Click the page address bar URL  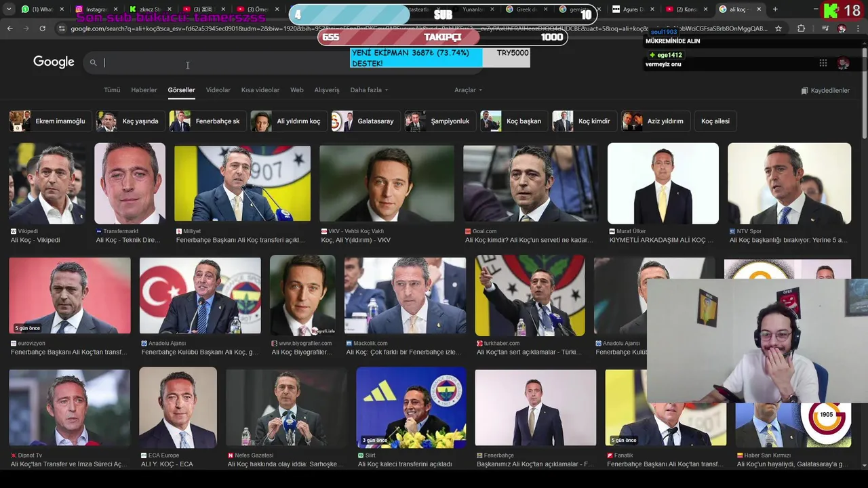(x=418, y=28)
